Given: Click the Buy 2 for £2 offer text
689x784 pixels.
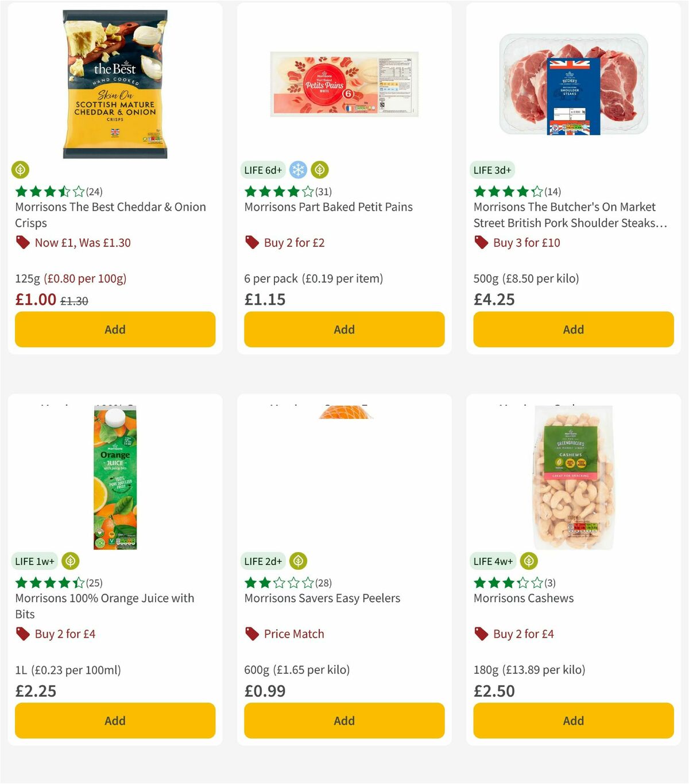Looking at the screenshot, I should [x=293, y=242].
